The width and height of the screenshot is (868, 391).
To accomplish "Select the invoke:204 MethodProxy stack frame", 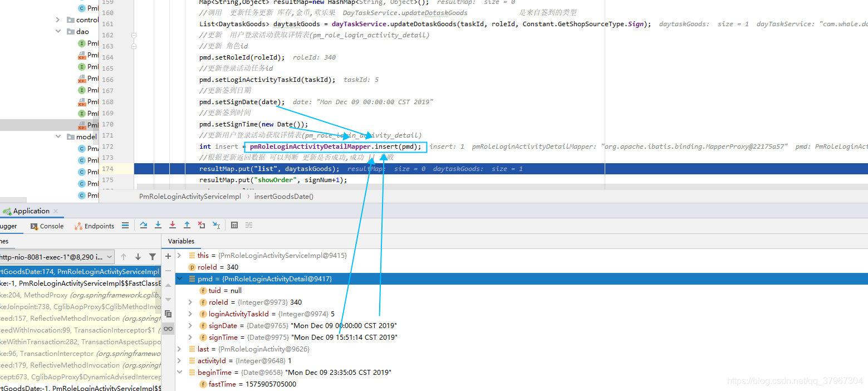I will pos(80,295).
